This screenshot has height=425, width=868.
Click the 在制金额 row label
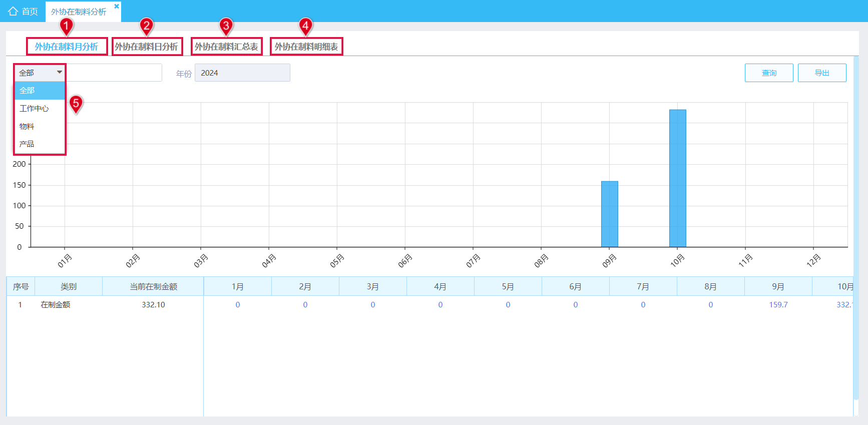(x=56, y=304)
